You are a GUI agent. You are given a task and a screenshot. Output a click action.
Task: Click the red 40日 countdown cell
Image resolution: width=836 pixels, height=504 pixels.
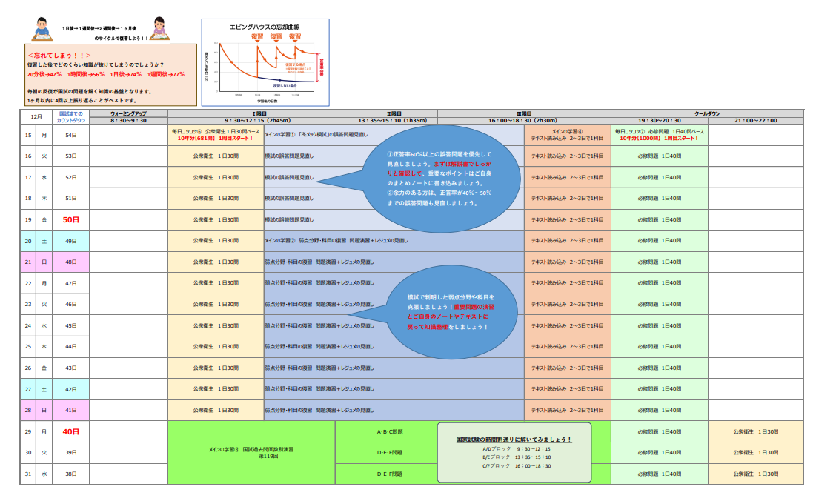[x=70, y=431]
